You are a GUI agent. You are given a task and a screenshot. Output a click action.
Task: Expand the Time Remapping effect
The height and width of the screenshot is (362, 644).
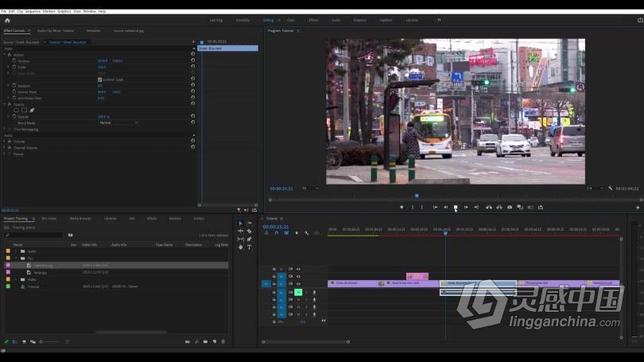[5, 129]
